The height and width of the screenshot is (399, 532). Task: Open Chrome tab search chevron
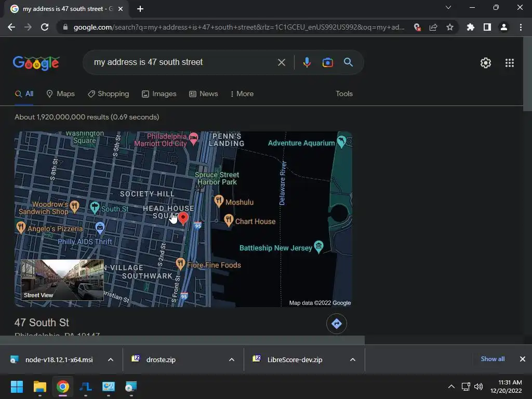pyautogui.click(x=448, y=7)
